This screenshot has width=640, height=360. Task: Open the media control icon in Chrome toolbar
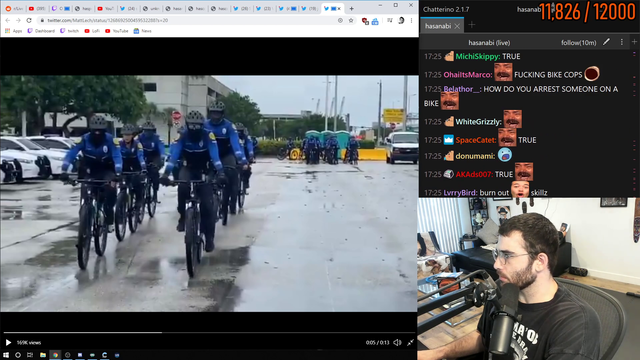click(390, 20)
